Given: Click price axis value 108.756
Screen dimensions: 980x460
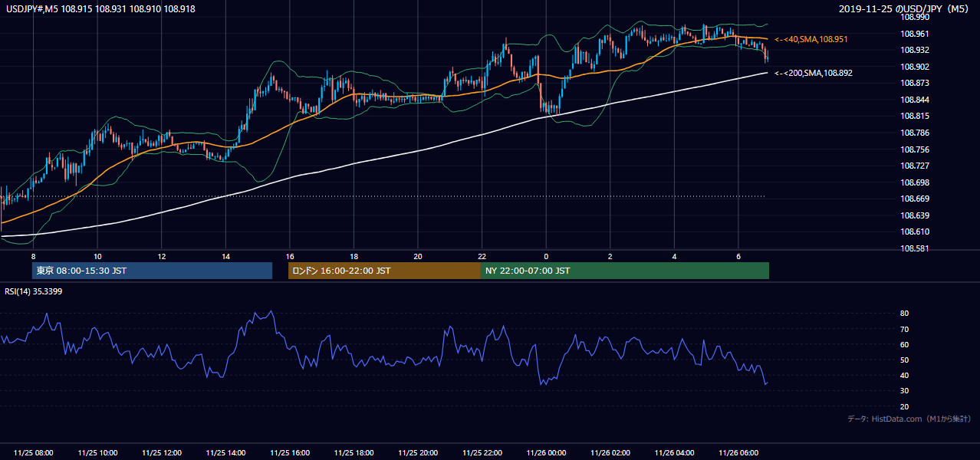Looking at the screenshot, I should [915, 149].
